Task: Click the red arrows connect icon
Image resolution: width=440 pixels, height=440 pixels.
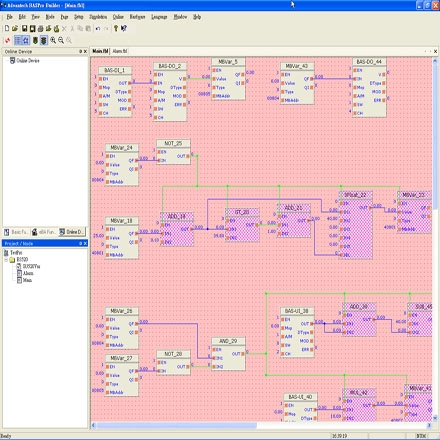Action: pyautogui.click(x=7, y=40)
